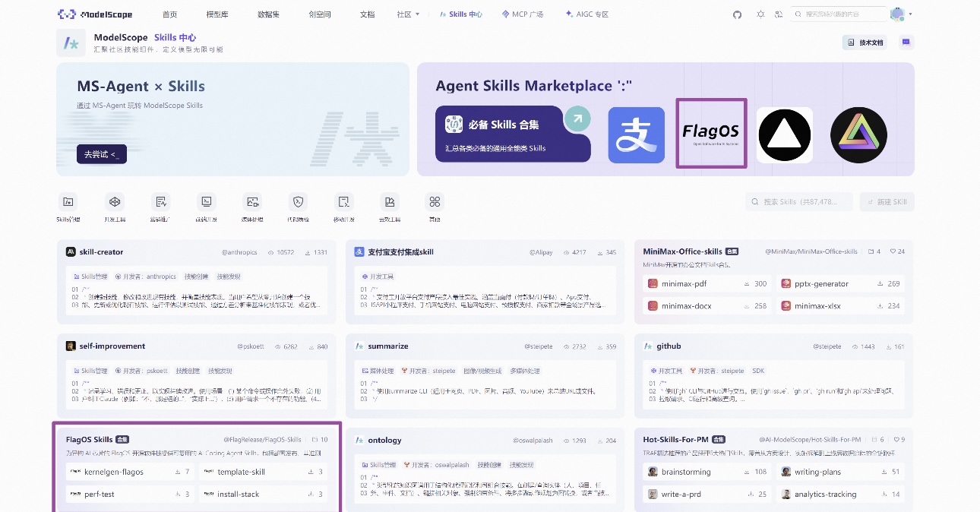Open the purple chat feedback icon

pos(906,43)
